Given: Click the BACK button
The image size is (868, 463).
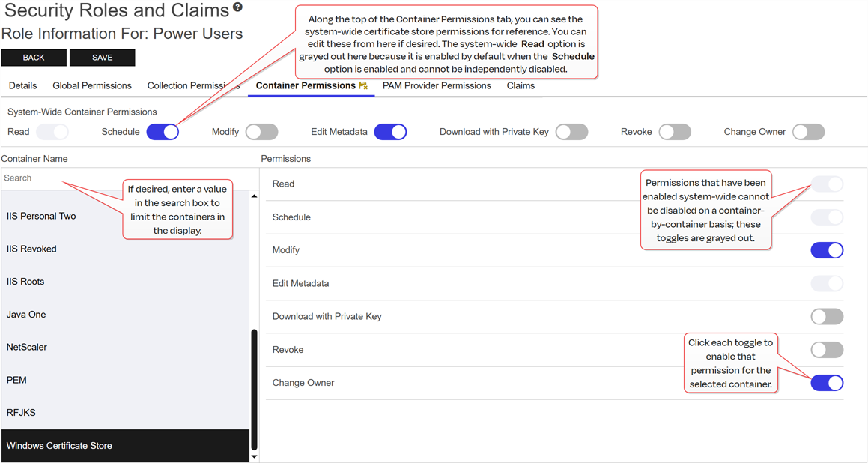Looking at the screenshot, I should (34, 58).
